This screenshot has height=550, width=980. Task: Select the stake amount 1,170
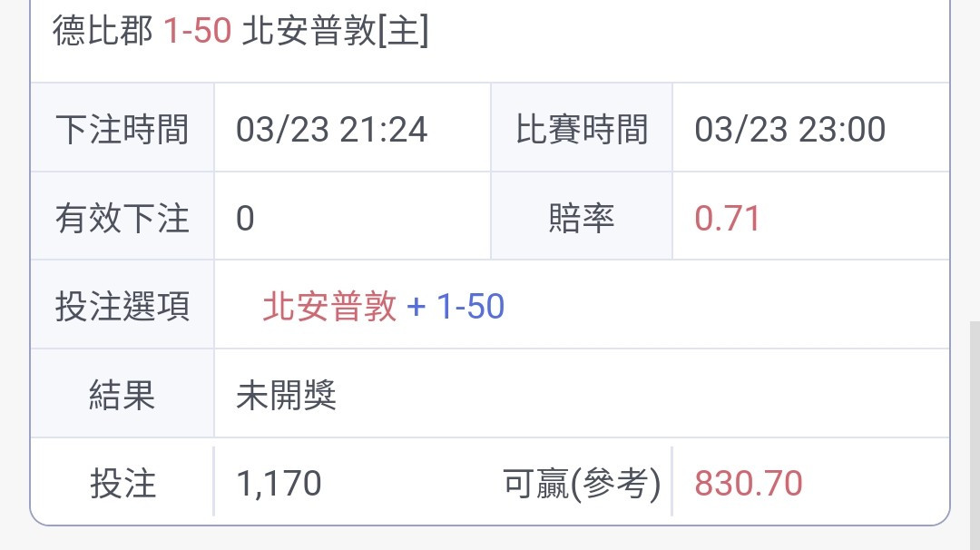pyautogui.click(x=279, y=483)
